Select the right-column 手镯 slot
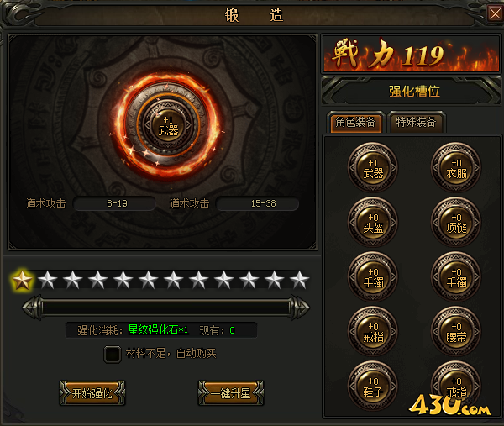The width and height of the screenshot is (504, 426). click(x=456, y=276)
